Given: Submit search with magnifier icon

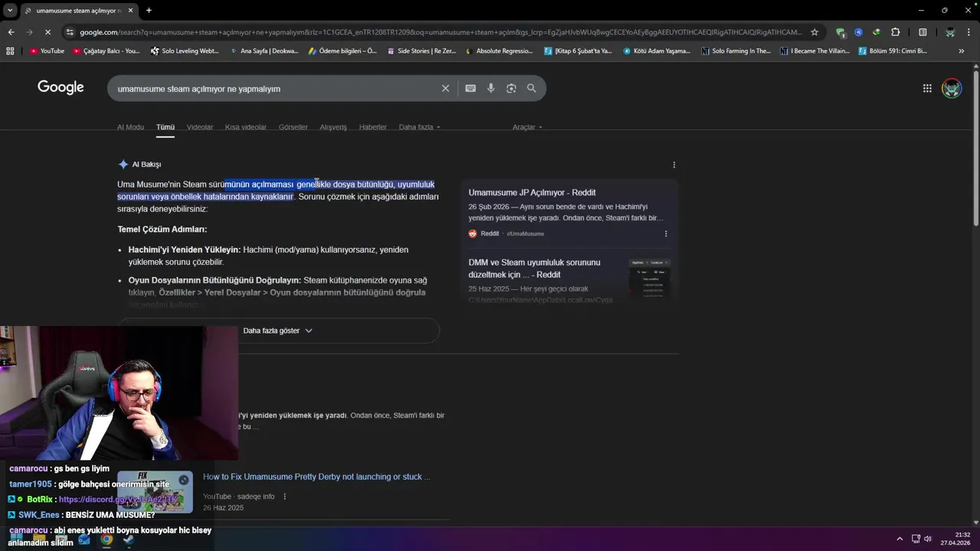Looking at the screenshot, I should 531,88.
